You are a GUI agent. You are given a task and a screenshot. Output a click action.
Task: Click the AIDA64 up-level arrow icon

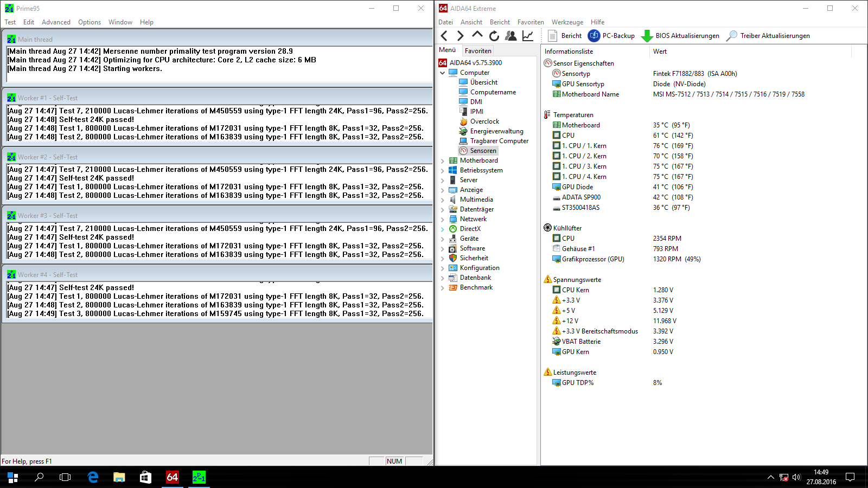[x=477, y=35]
